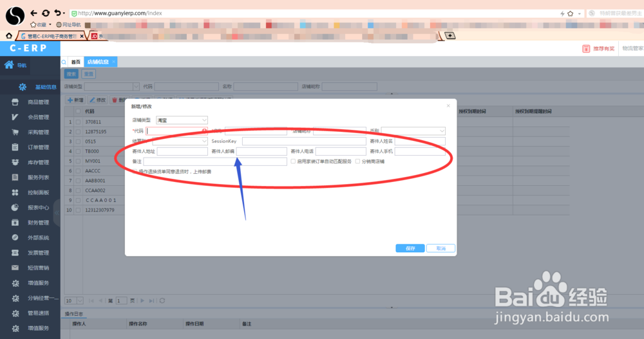Viewport: 644px width, 339px height.
Task: Open the 采购管理 shopping cart icon
Action: tap(15, 132)
